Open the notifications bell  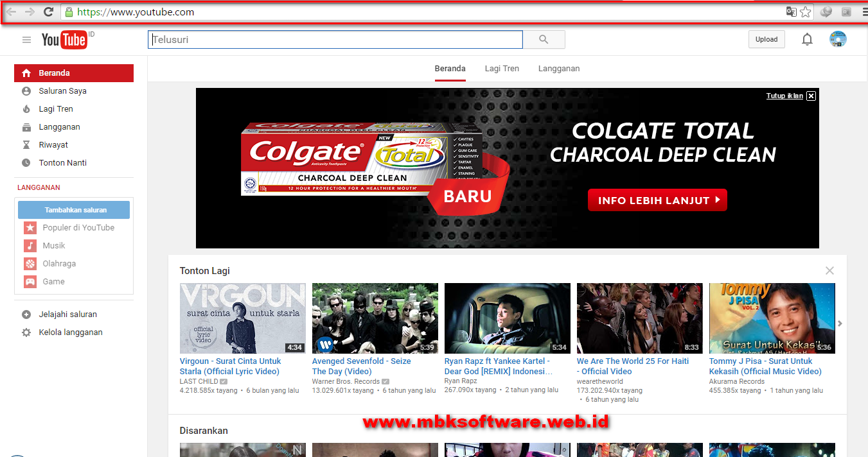pos(807,40)
